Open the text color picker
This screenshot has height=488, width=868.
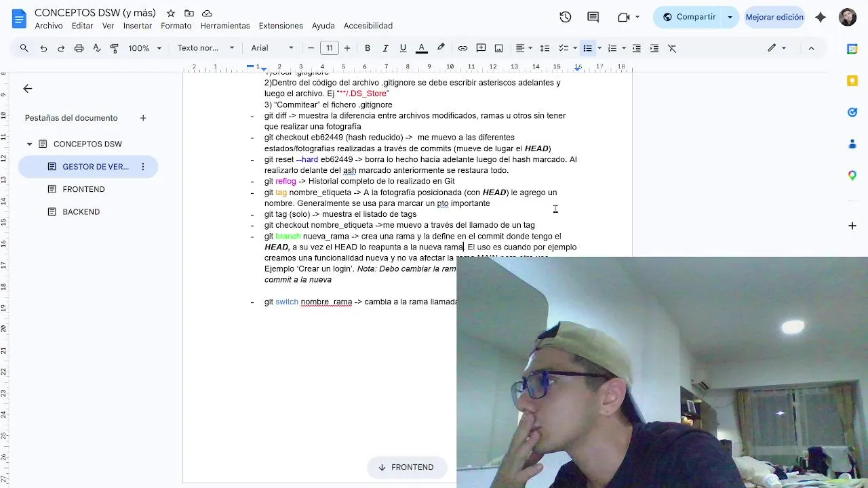coord(421,48)
